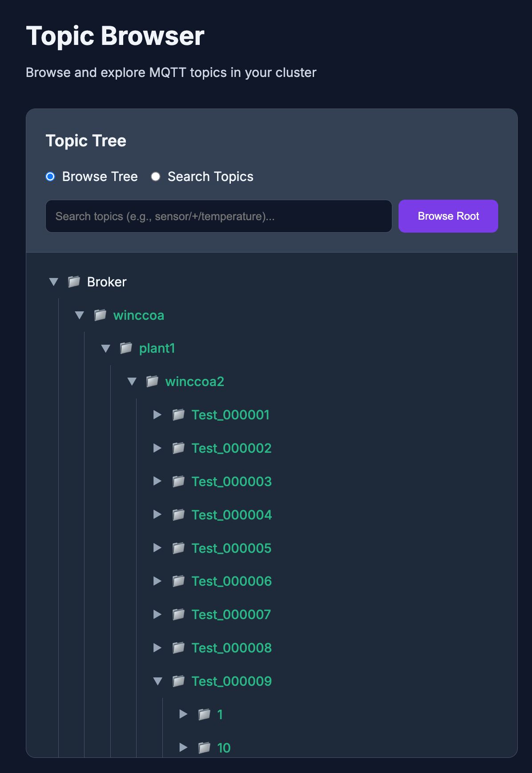Screen dimensions: 532x773
Task: Click folder icon beside Test_000009
Action: (x=178, y=681)
